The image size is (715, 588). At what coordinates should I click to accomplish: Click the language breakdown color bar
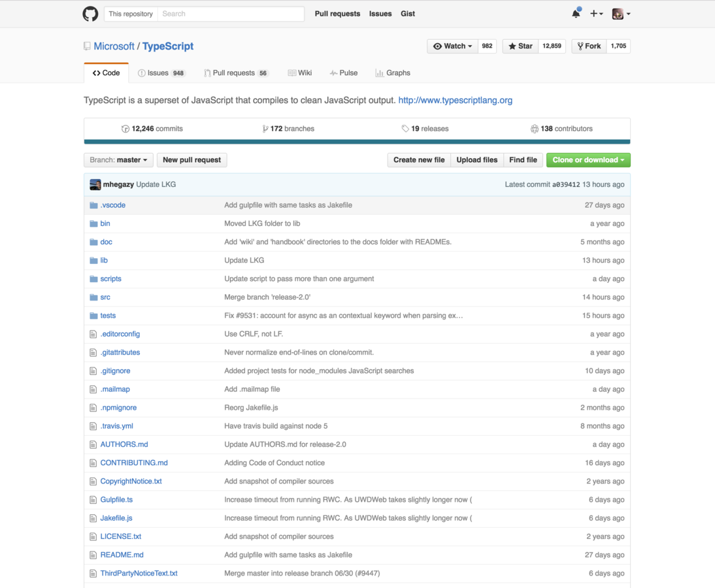pyautogui.click(x=357, y=142)
